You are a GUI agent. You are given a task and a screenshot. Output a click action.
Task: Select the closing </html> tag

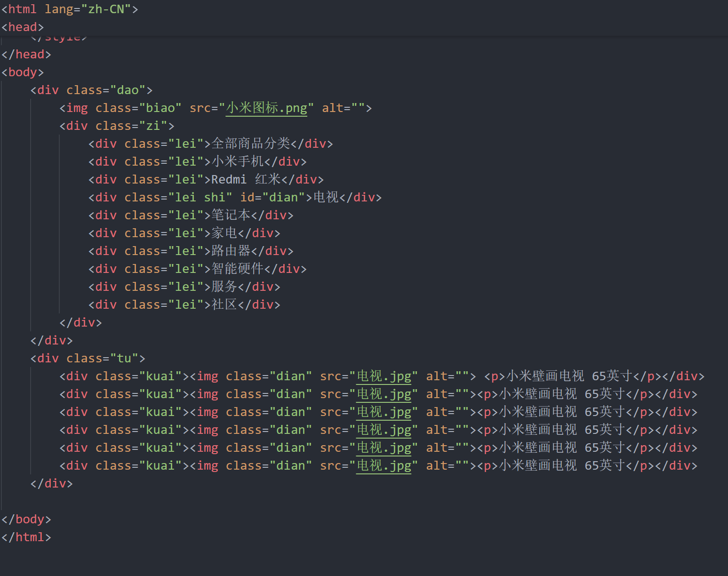pyautogui.click(x=26, y=536)
